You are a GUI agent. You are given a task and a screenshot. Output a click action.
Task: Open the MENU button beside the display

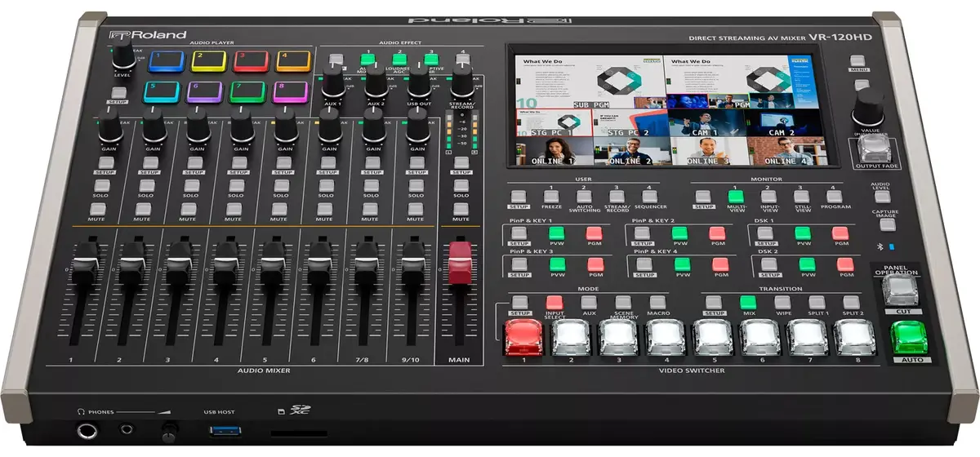[857, 60]
